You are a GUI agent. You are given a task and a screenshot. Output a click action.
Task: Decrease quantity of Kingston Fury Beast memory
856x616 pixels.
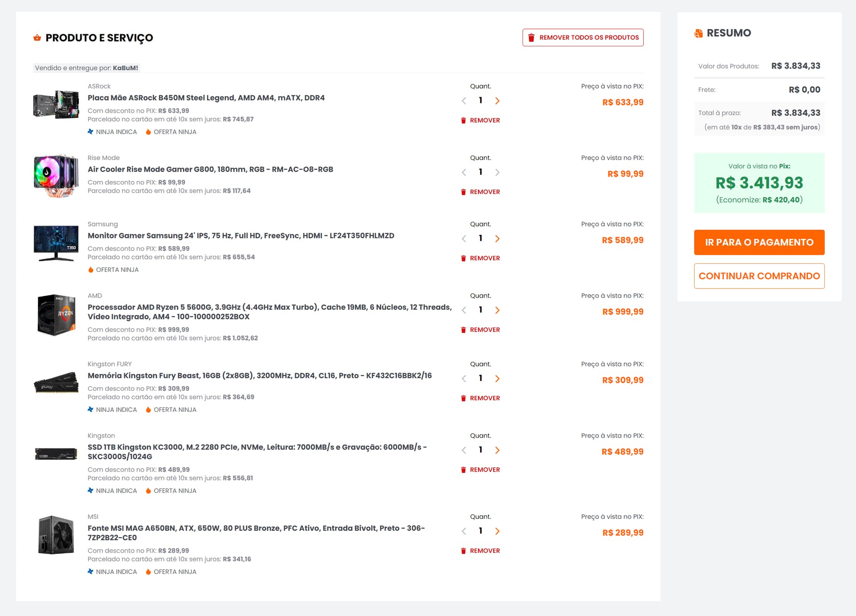[x=464, y=379]
